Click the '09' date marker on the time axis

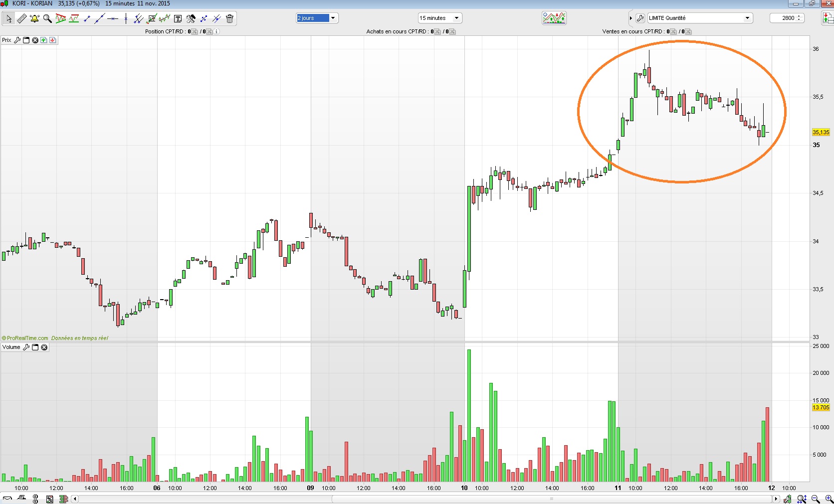[310, 488]
